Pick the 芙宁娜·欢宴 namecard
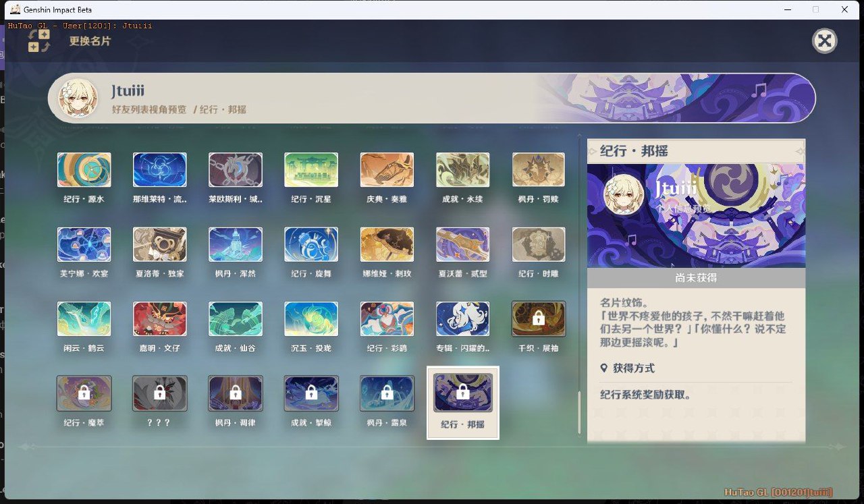The width and height of the screenshot is (864, 504). pyautogui.click(x=84, y=244)
